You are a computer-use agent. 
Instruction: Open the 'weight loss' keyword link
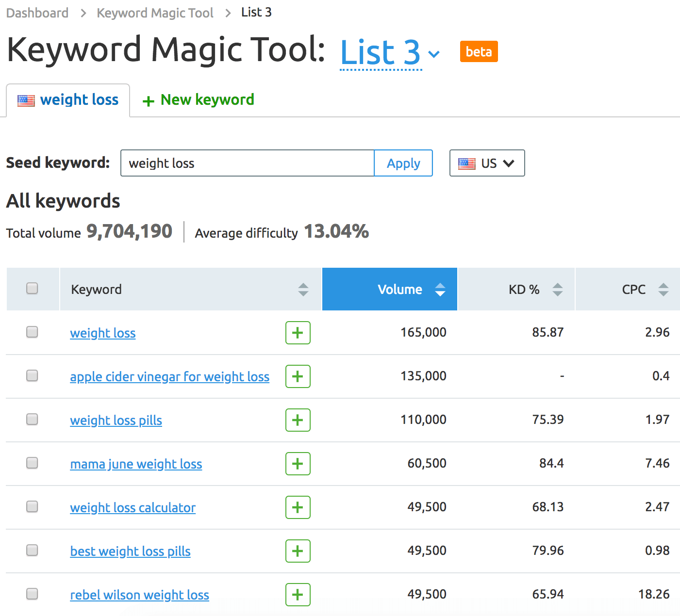pos(103,333)
